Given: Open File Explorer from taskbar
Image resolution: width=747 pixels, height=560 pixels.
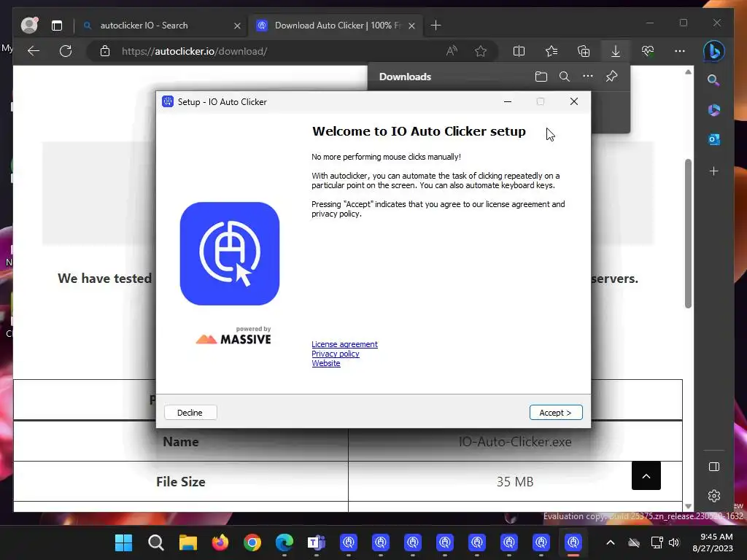Looking at the screenshot, I should pyautogui.click(x=188, y=542).
